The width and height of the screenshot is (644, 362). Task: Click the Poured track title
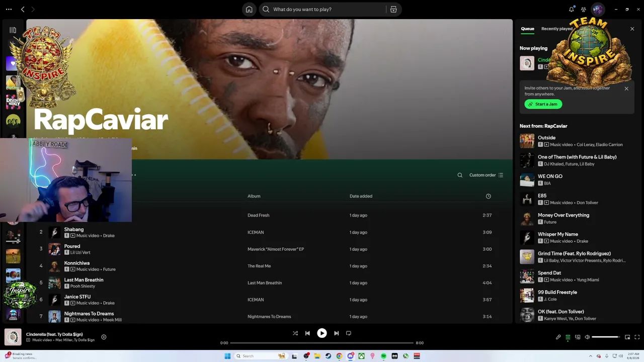click(72, 246)
